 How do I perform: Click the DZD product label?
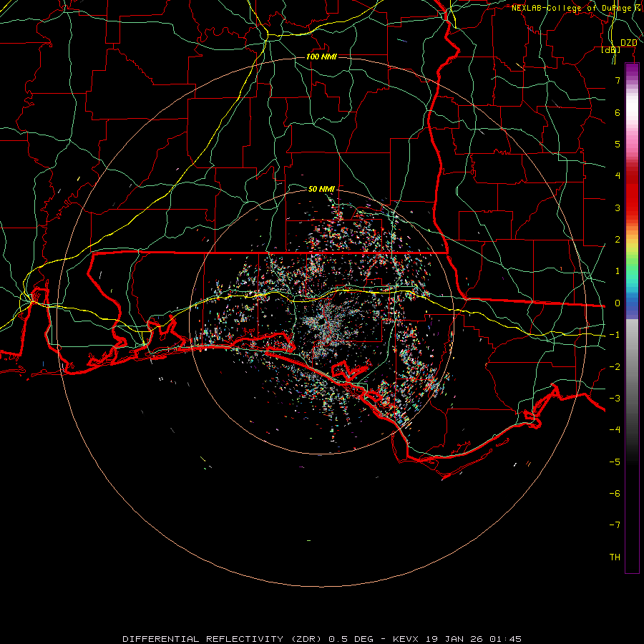(629, 43)
